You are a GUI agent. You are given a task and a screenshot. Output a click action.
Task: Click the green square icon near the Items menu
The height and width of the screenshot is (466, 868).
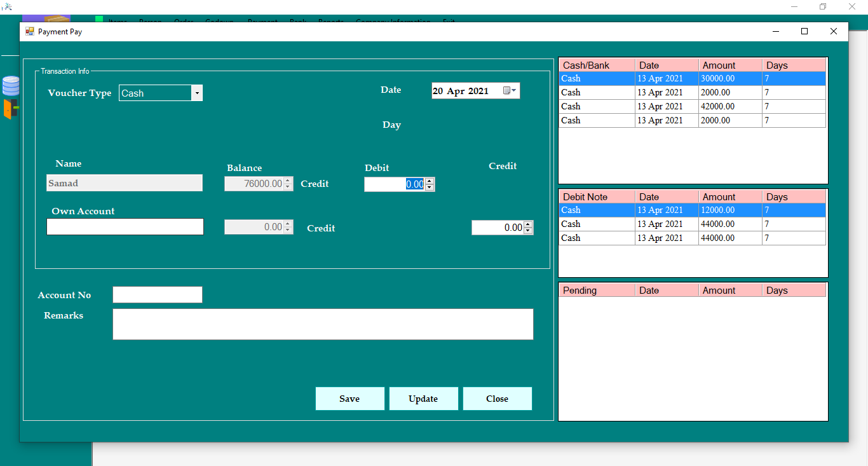click(x=98, y=19)
